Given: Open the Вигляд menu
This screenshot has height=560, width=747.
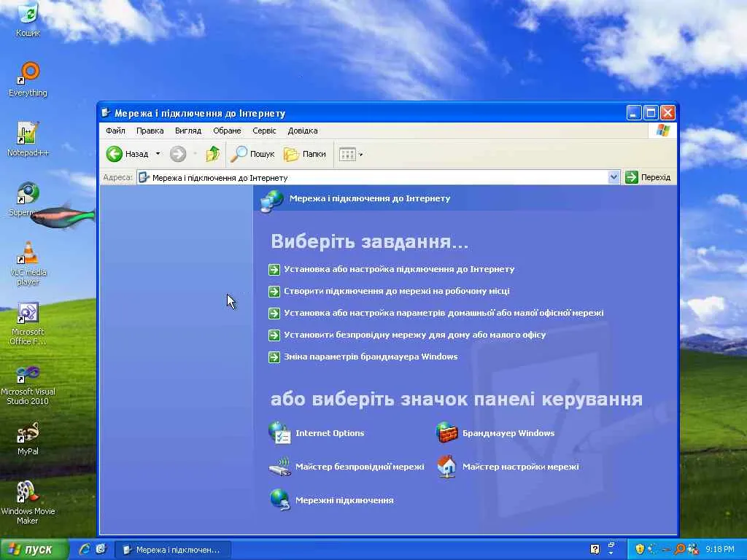Looking at the screenshot, I should click(188, 131).
